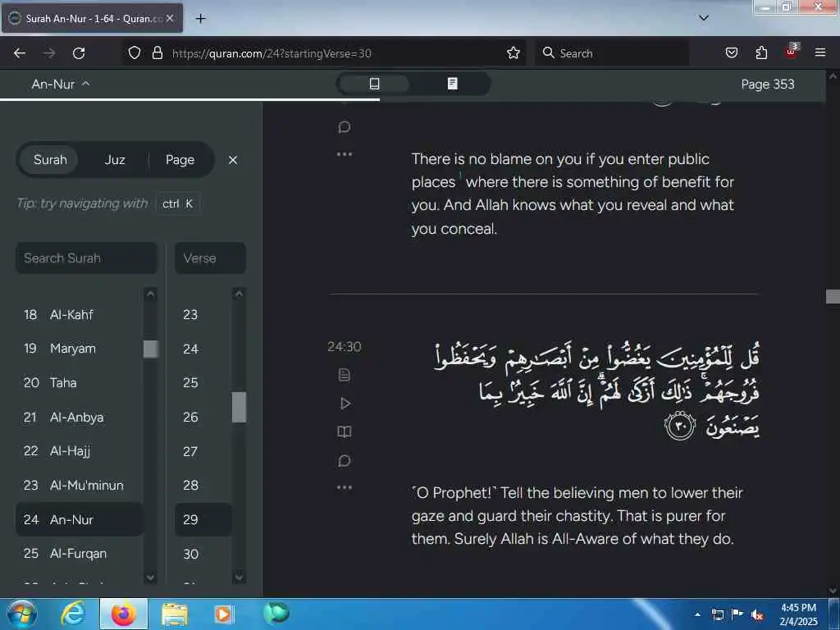Close the navigation sidebar with X

click(x=233, y=160)
